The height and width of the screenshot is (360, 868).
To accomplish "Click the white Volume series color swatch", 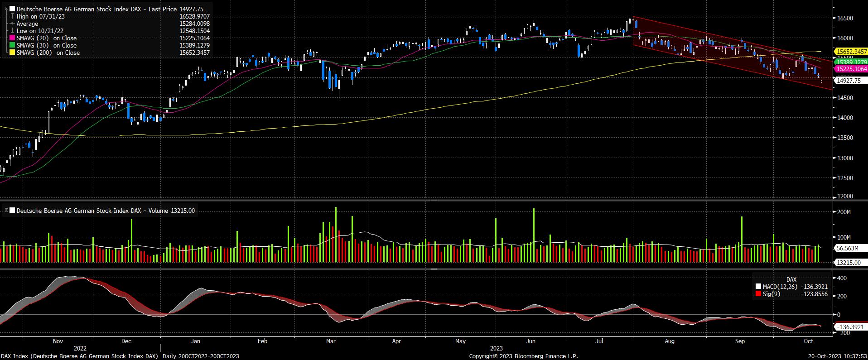I will click(12, 211).
